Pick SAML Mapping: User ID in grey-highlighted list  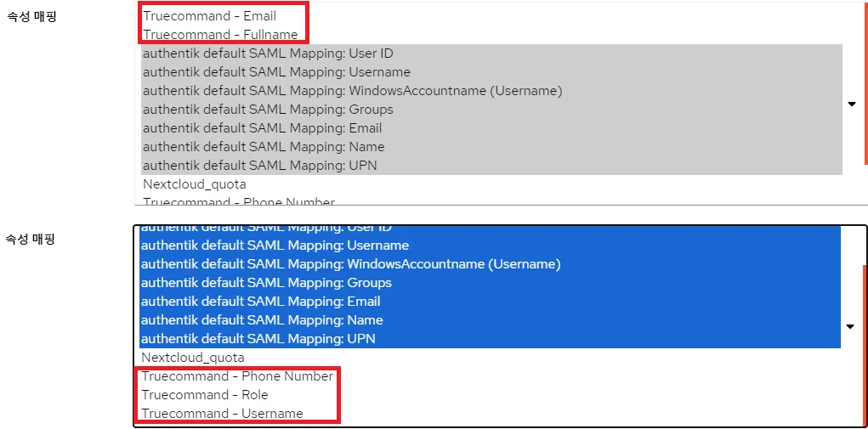coord(491,54)
